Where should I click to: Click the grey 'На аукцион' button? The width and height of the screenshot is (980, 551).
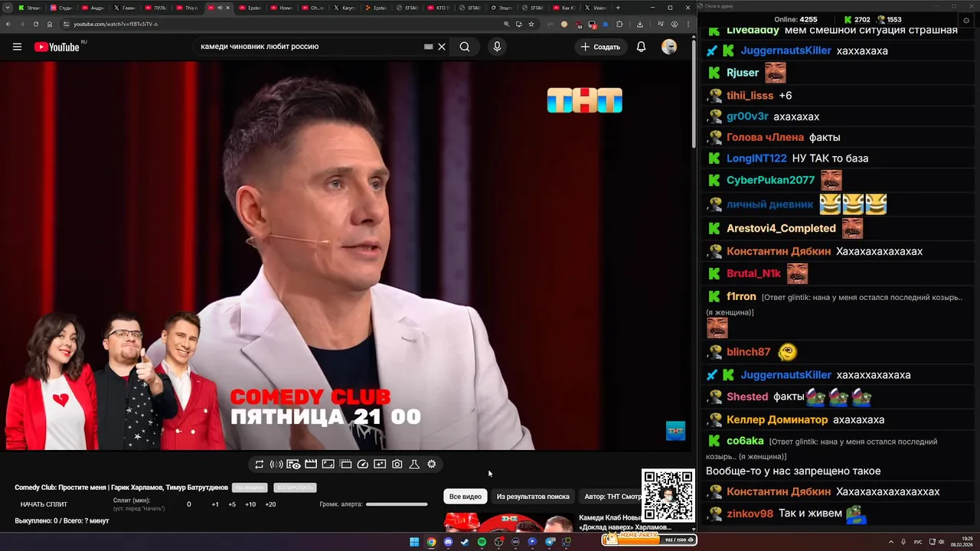click(250, 487)
